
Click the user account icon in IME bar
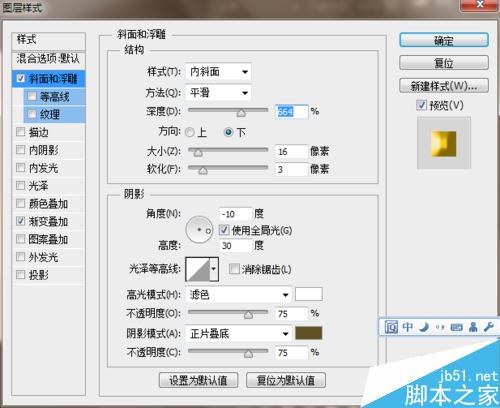(473, 327)
